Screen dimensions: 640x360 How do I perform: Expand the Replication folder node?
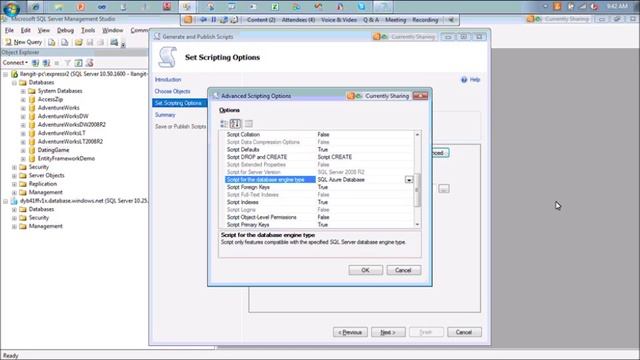(14, 184)
